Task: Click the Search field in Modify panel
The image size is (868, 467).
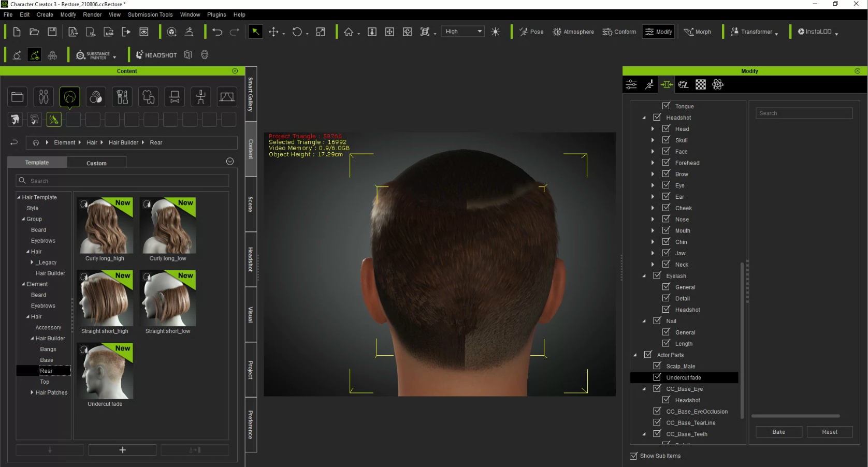Action: tap(804, 113)
